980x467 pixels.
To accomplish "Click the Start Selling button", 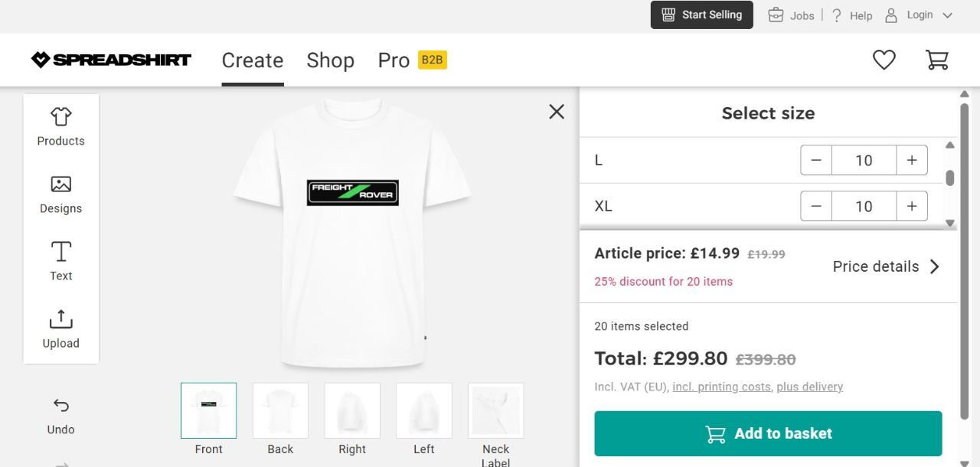I will click(x=701, y=15).
